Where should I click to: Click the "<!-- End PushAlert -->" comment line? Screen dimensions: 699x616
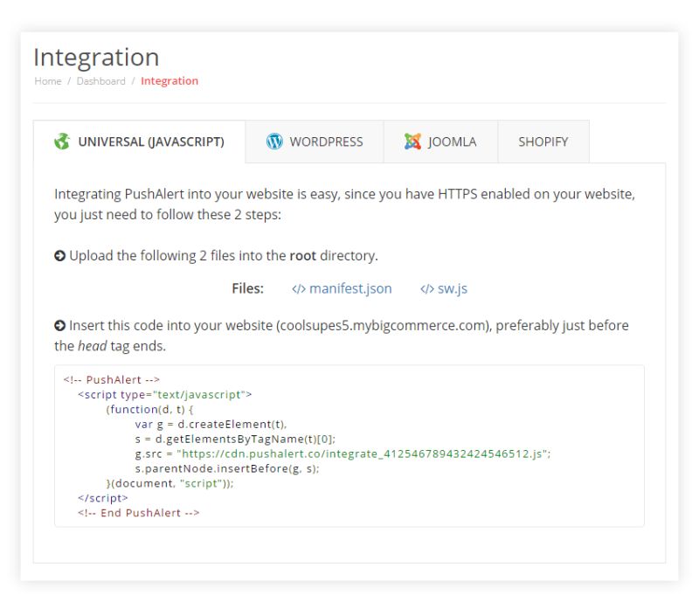pos(139,513)
